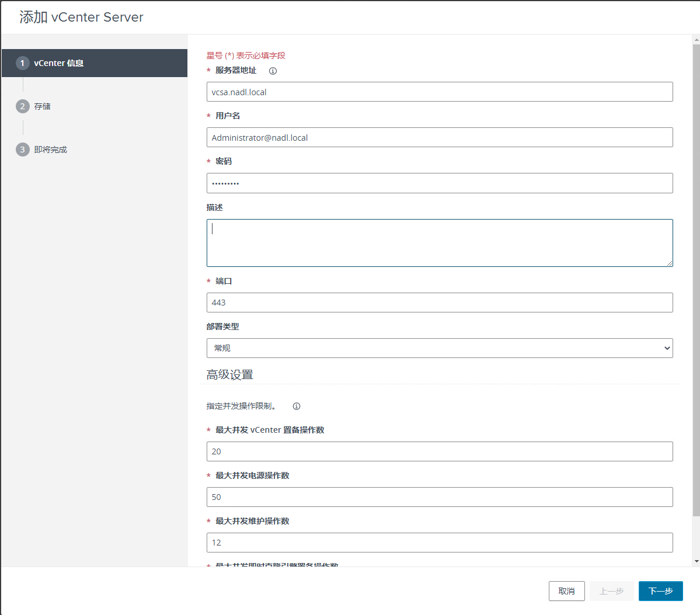Open the 部署类型 dropdown
The image size is (700, 615).
coord(439,348)
